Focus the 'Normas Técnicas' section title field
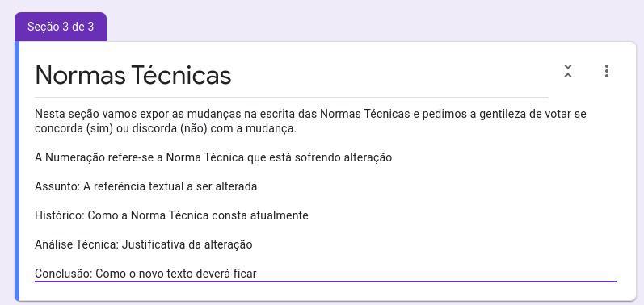Image resolution: width=644 pixels, height=305 pixels. click(x=291, y=76)
